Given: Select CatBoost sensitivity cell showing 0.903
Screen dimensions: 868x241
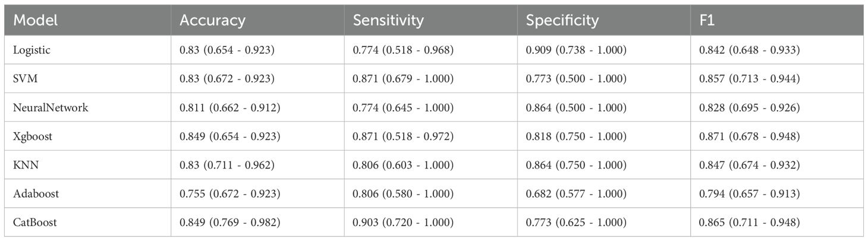Looking at the screenshot, I should (403, 222).
